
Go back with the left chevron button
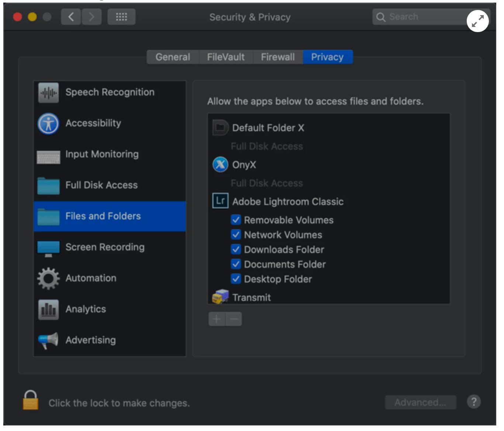[71, 17]
